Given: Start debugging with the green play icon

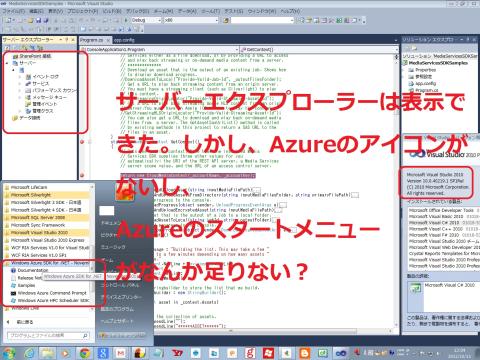Looking at the screenshot, I should coord(126,20).
